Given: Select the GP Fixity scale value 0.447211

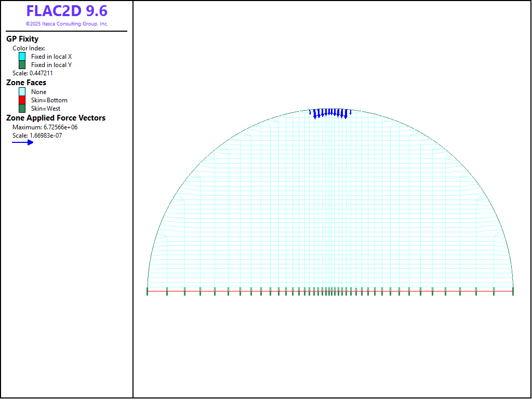Looking at the screenshot, I should 33,73.
